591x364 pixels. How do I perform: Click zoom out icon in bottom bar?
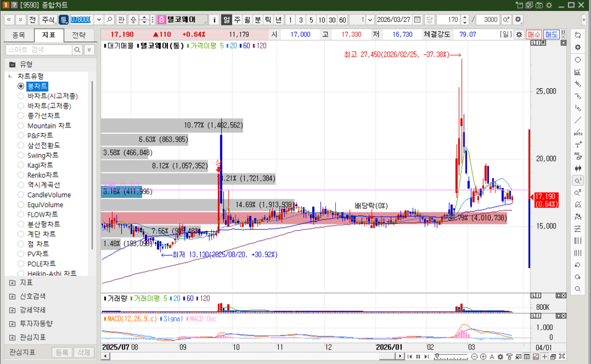point(474,357)
